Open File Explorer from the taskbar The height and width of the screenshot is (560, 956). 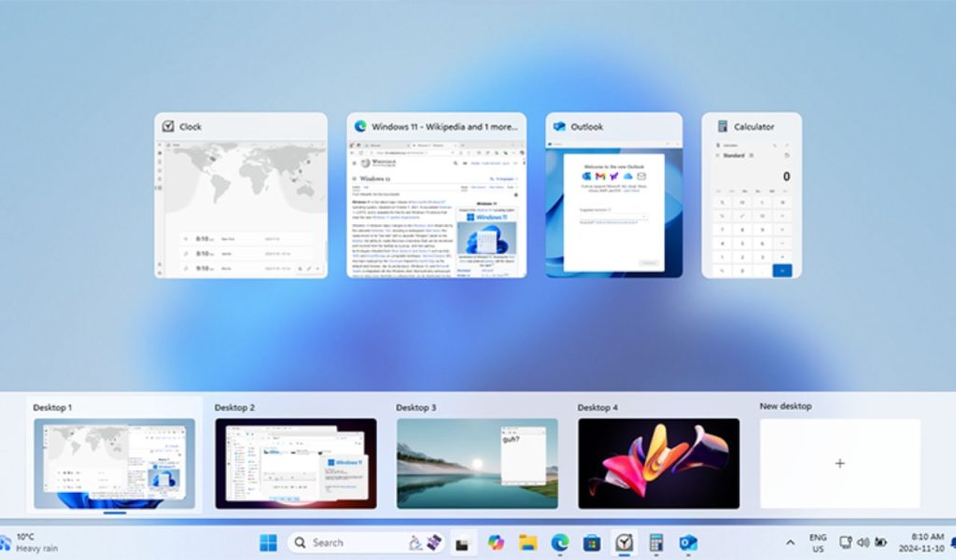pyautogui.click(x=527, y=541)
